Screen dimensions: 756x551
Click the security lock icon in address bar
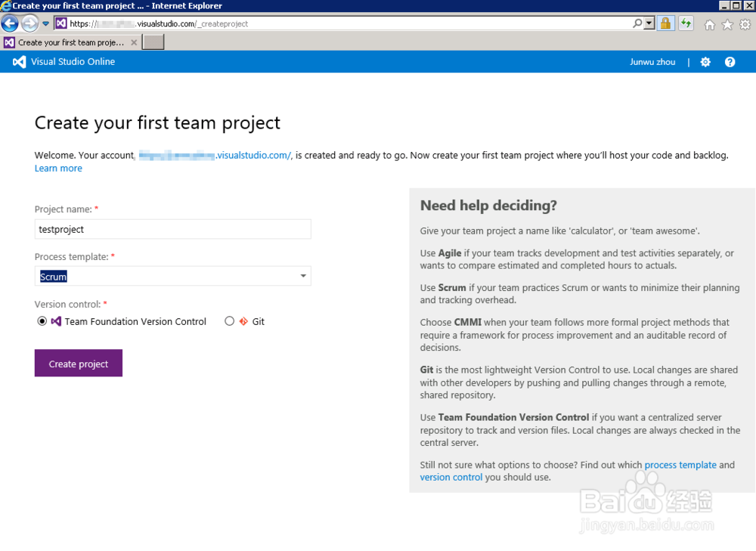[x=666, y=23]
